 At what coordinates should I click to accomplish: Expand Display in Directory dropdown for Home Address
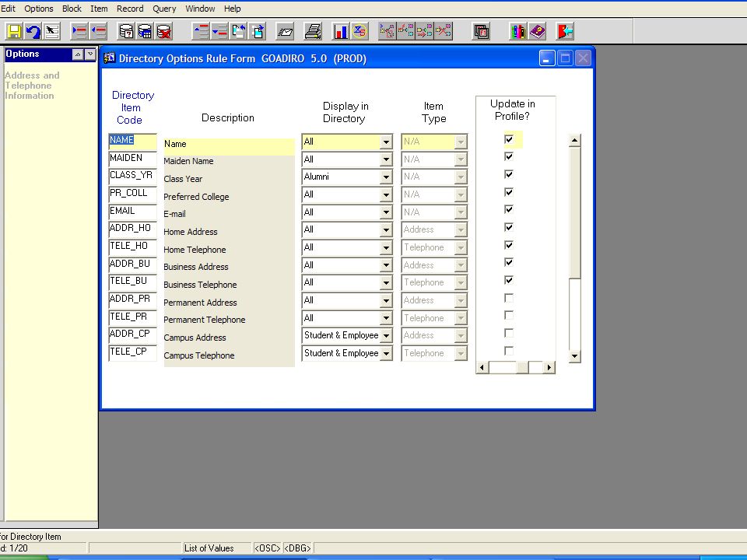(387, 230)
